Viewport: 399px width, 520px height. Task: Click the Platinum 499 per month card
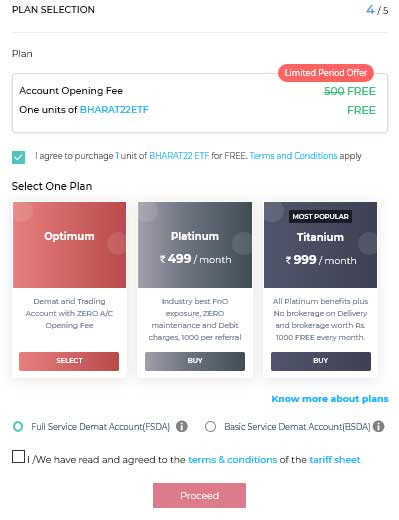(x=195, y=245)
